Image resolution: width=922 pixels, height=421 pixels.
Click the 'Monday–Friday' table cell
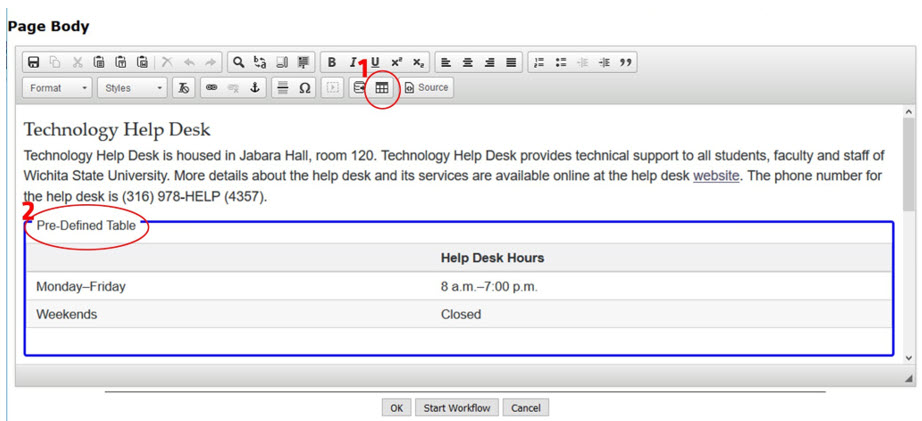81,287
